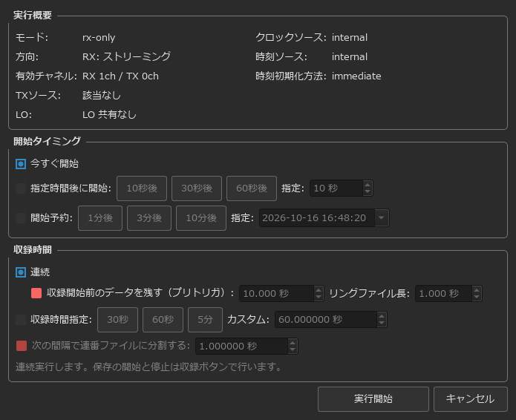Viewport: 516px width, 420px height.
Task: Click the LO 共有なし value
Action: click(109, 115)
